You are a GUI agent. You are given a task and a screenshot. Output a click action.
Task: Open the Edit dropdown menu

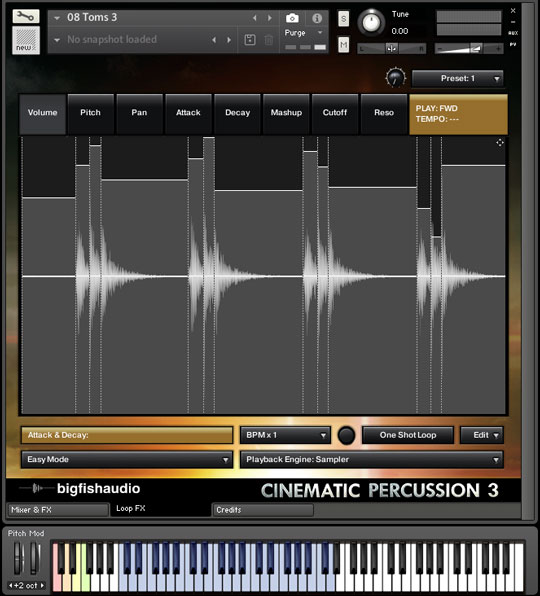pyautogui.click(x=482, y=435)
